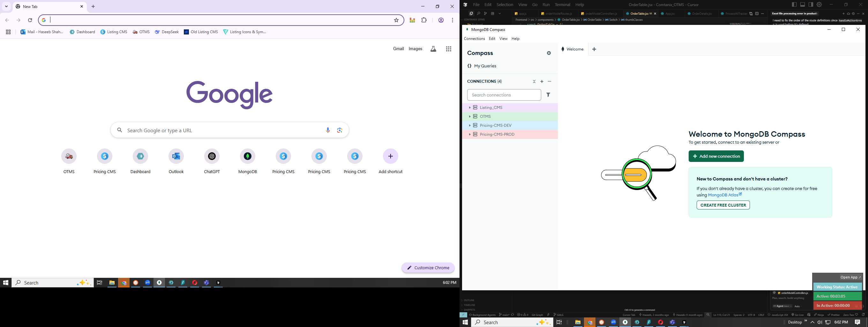Toggle Go Live in Cursor status bar

797,315
